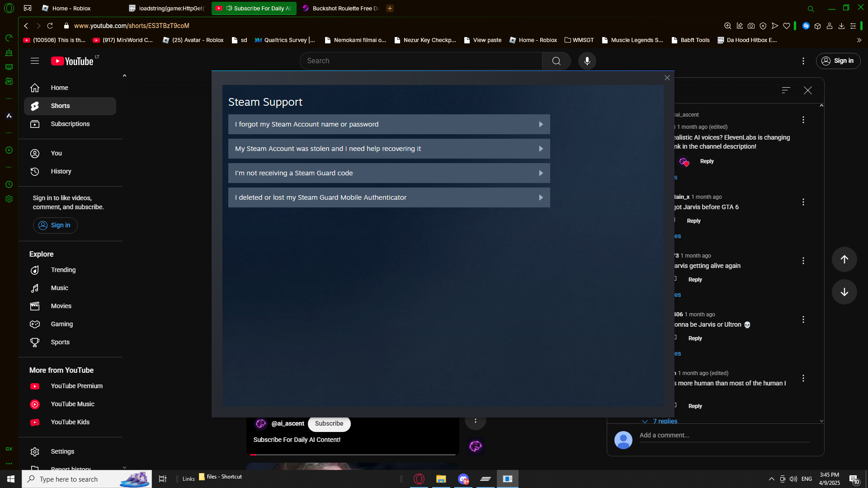Open the Opera GX menu logo
Viewport: 868px width, 488px height.
(9, 8)
